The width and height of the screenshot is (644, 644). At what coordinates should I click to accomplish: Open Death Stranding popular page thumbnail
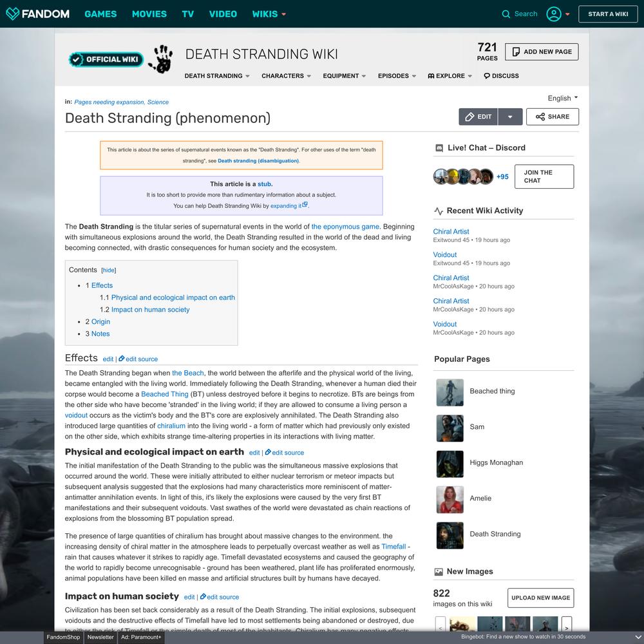[x=450, y=536]
